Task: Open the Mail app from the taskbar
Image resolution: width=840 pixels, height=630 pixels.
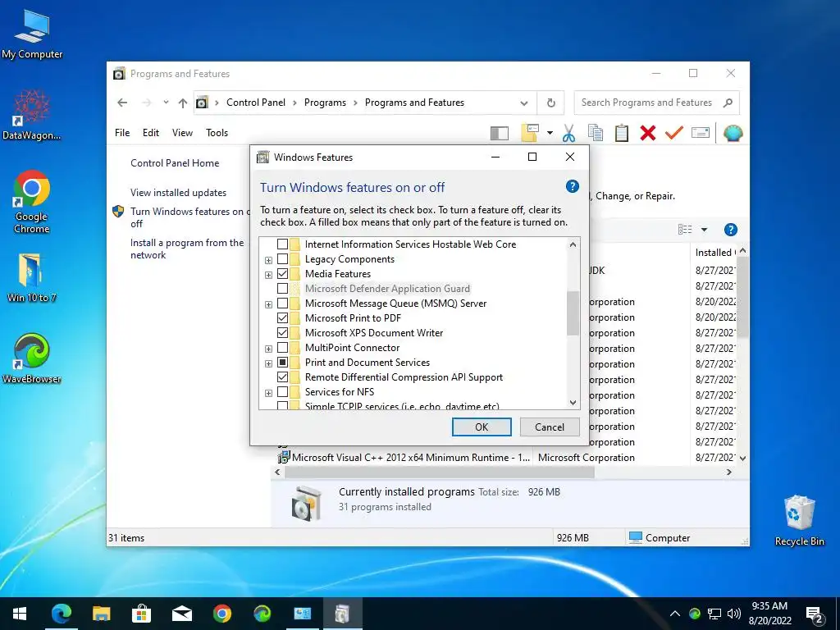Action: point(181,614)
